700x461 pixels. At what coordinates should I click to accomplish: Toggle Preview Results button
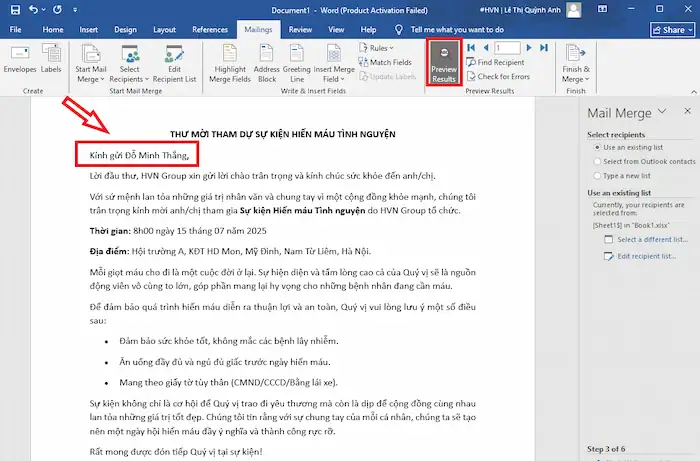(x=443, y=62)
